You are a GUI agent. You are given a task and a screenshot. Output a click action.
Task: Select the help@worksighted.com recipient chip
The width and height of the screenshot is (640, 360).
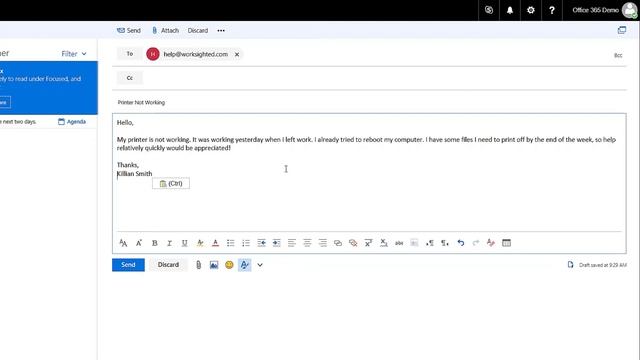[x=196, y=54]
